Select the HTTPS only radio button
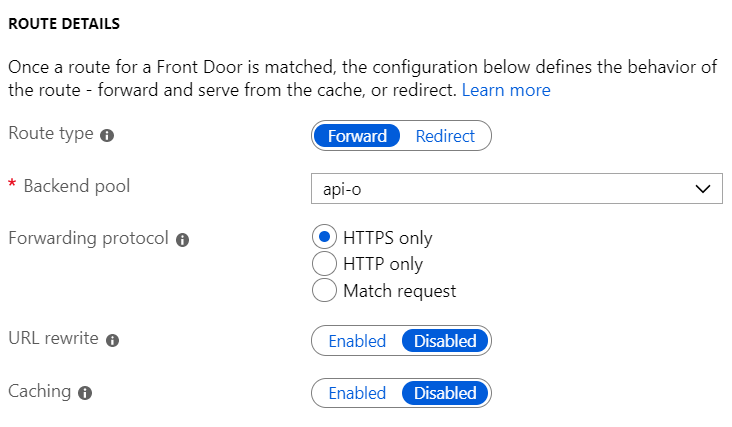Image resolution: width=732 pixels, height=427 pixels. (324, 238)
